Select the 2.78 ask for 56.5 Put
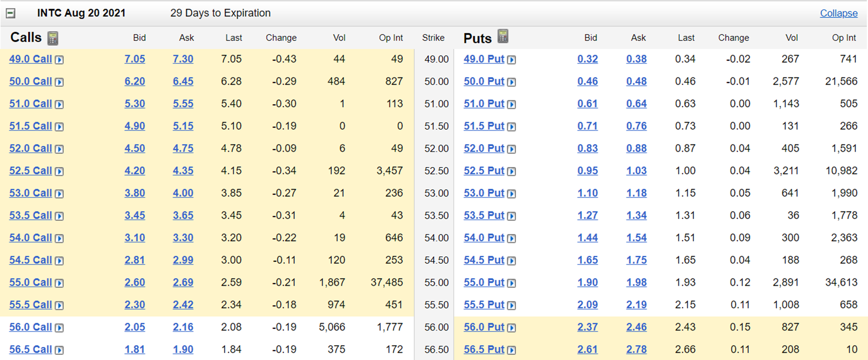This screenshot has width=868, height=360. point(636,349)
